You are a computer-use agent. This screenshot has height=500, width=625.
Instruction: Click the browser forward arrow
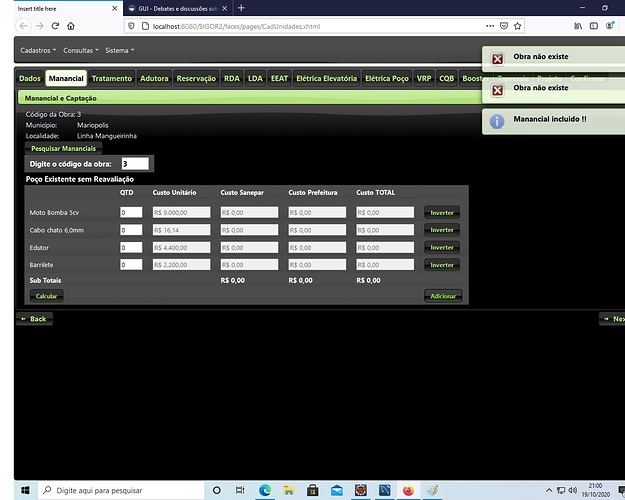click(x=39, y=26)
